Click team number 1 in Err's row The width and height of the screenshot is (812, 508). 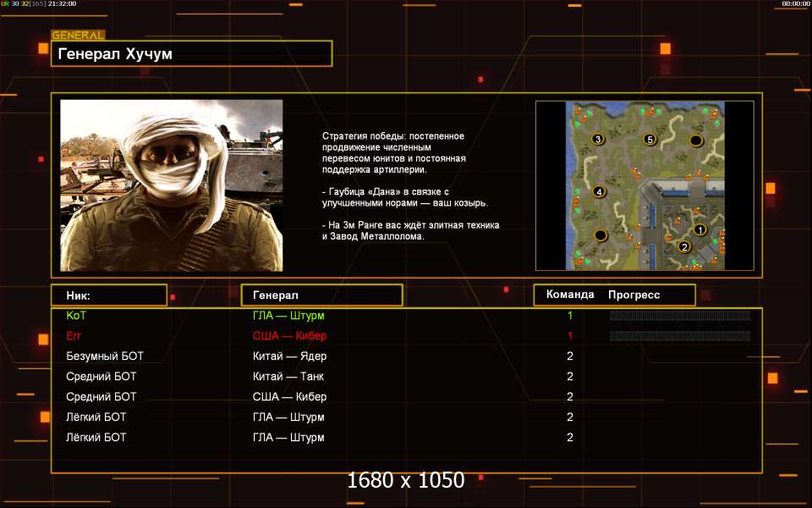point(570,335)
